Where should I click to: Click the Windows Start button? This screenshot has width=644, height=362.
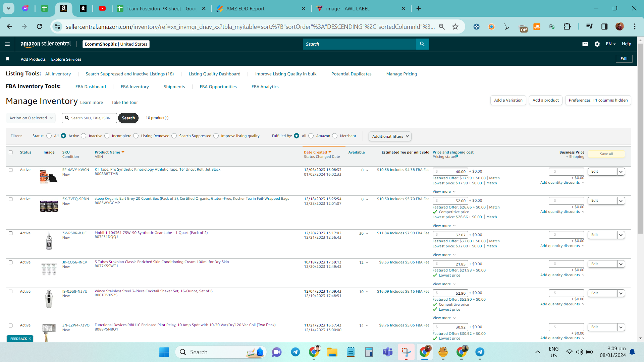[x=164, y=352]
